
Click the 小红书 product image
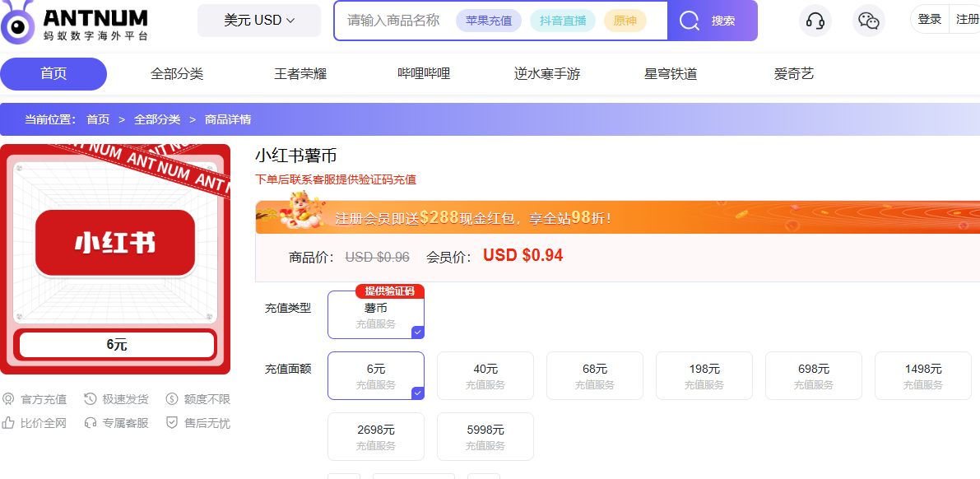[x=116, y=259]
